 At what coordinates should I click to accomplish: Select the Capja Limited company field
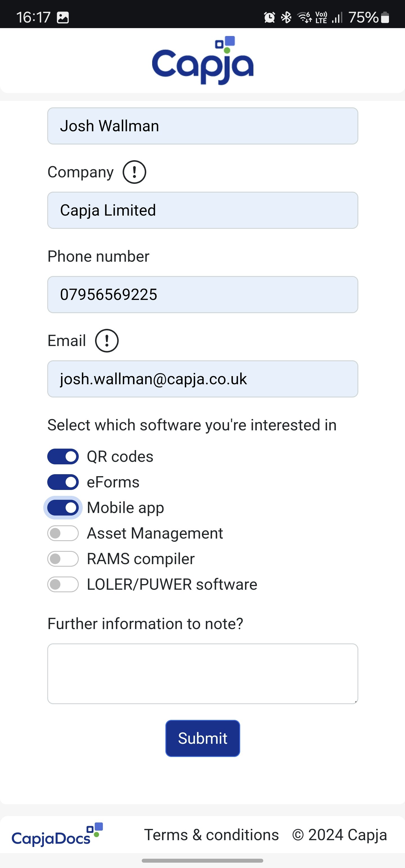click(203, 210)
